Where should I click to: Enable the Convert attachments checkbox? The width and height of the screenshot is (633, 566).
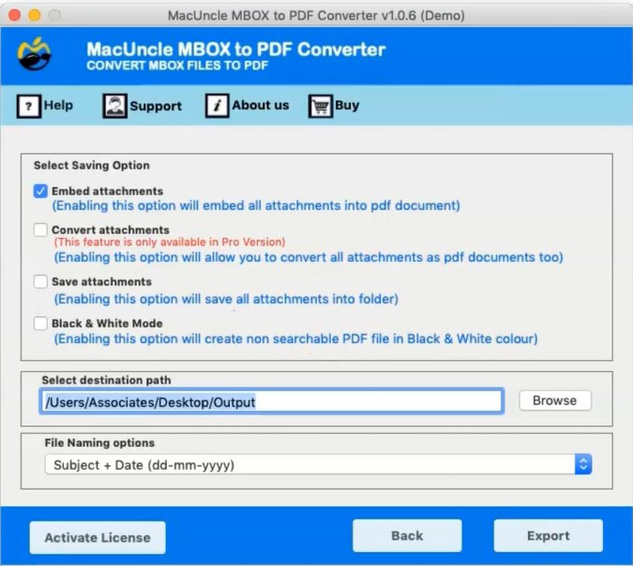click(40, 230)
